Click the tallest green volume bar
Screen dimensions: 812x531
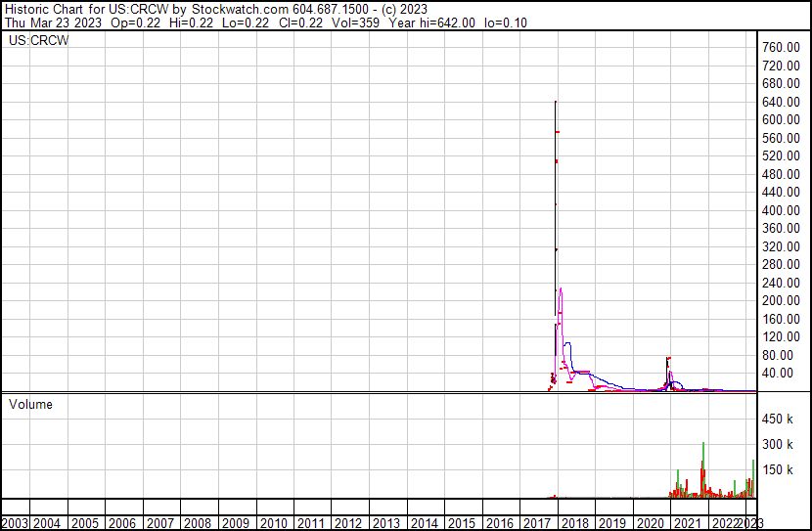click(702, 446)
